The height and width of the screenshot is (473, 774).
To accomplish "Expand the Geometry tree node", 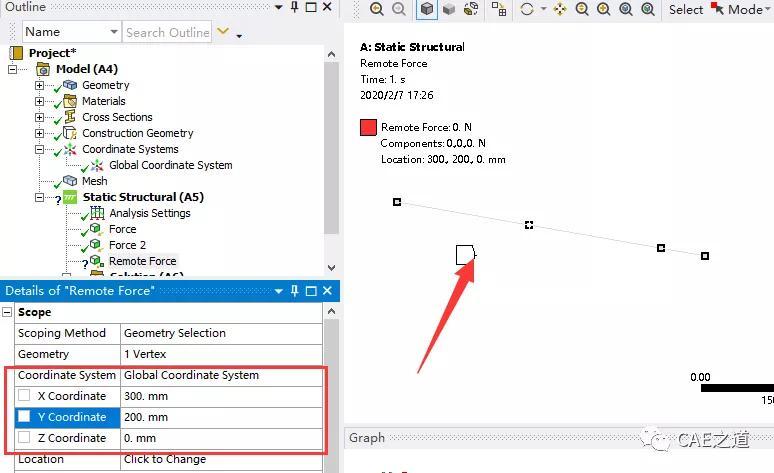I will pyautogui.click(x=39, y=85).
